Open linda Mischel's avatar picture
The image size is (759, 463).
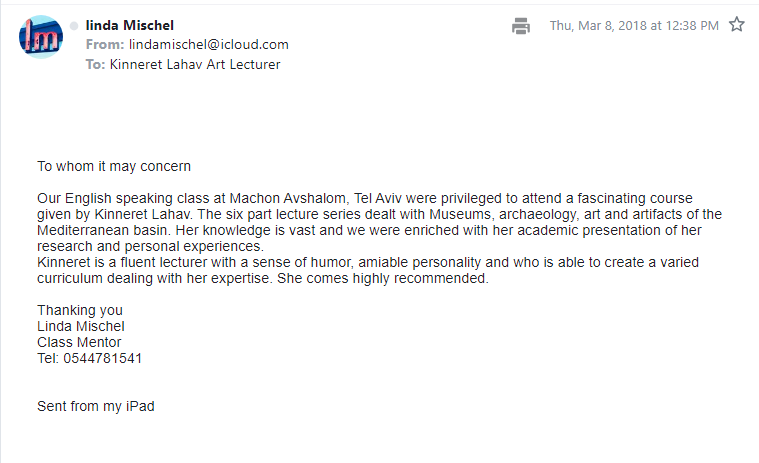(x=41, y=37)
